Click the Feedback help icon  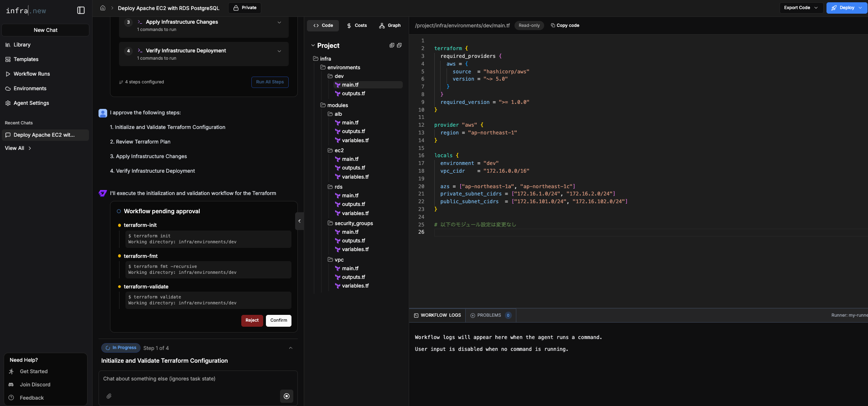[11, 398]
